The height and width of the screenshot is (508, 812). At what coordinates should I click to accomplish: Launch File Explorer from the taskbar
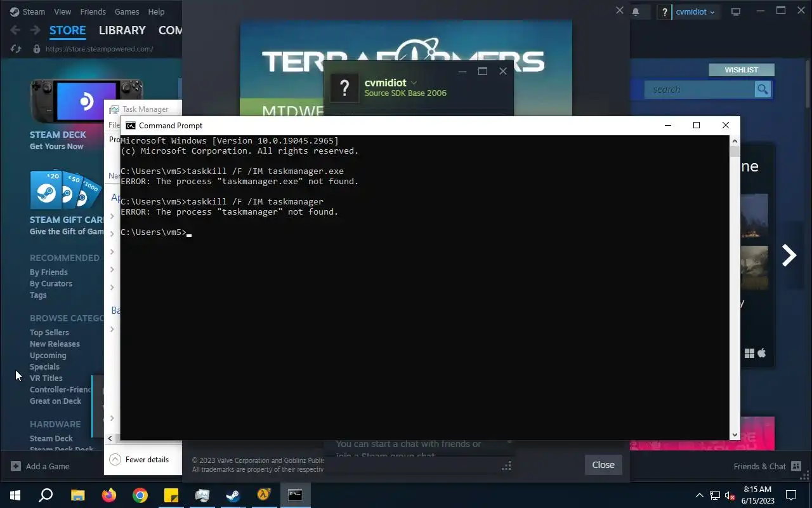click(77, 495)
